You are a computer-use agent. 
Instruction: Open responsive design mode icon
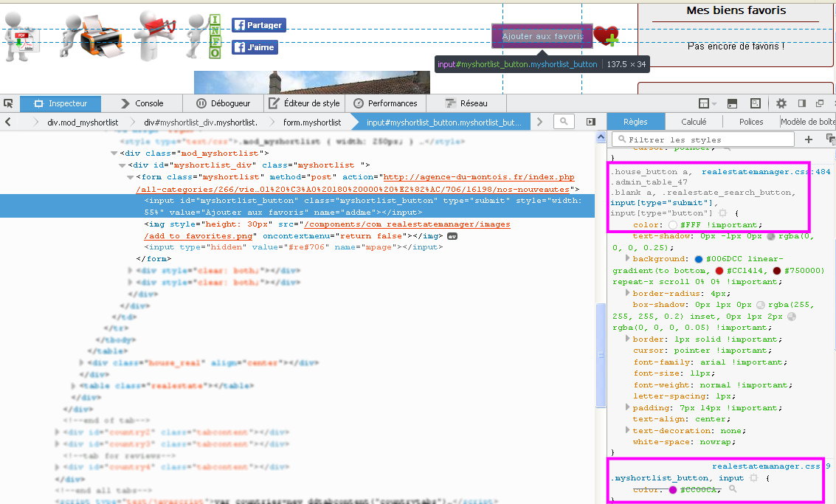click(x=756, y=103)
